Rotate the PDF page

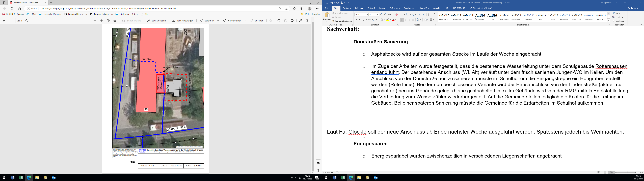(x=108, y=21)
